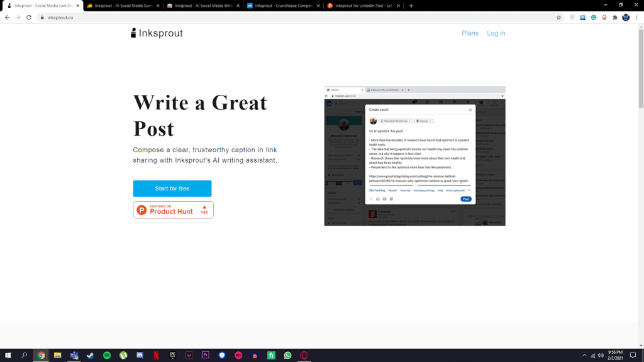Open Windows search from the taskbar
Screen dimensions: 644x362
click(25, 356)
